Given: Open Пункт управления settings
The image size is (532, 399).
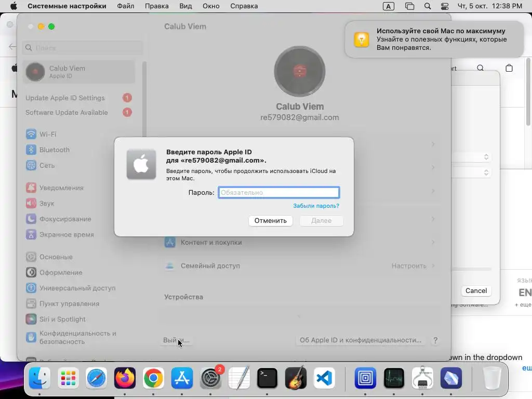Looking at the screenshot, I should tap(62, 303).
